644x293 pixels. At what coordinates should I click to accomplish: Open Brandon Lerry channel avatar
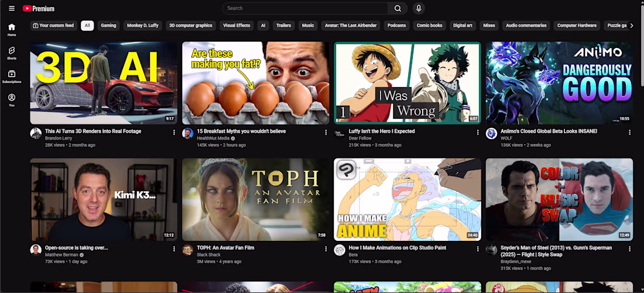(36, 133)
